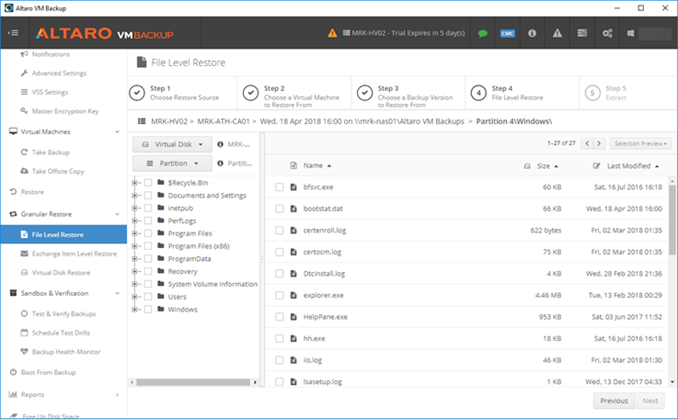Tick the Windows folder checkbox
678x419 pixels.
[148, 309]
